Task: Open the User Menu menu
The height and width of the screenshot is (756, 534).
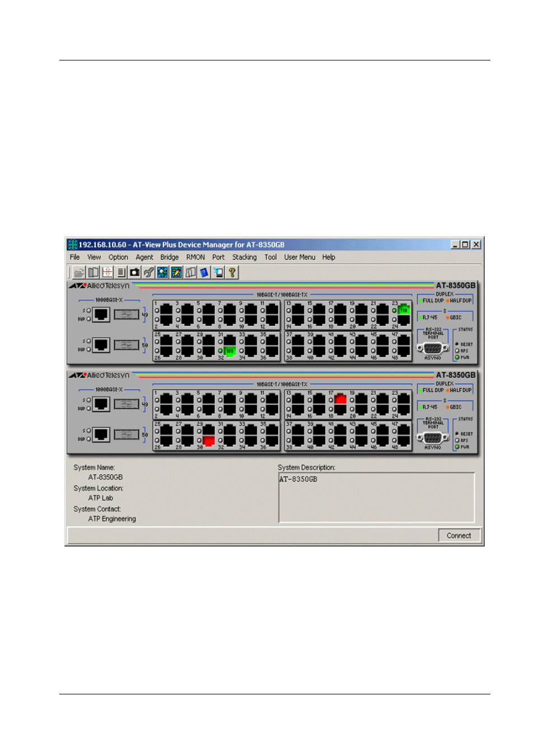Action: tap(299, 258)
